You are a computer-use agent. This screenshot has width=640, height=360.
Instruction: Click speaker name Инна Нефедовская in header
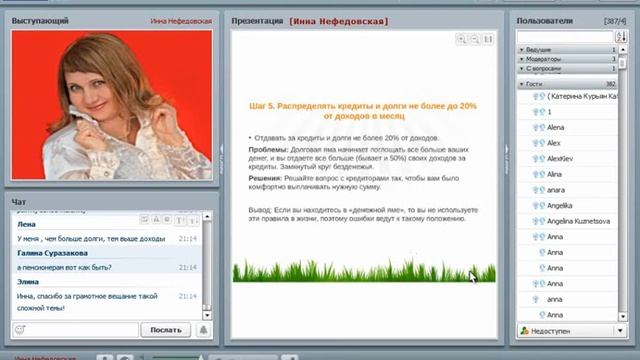(181, 21)
